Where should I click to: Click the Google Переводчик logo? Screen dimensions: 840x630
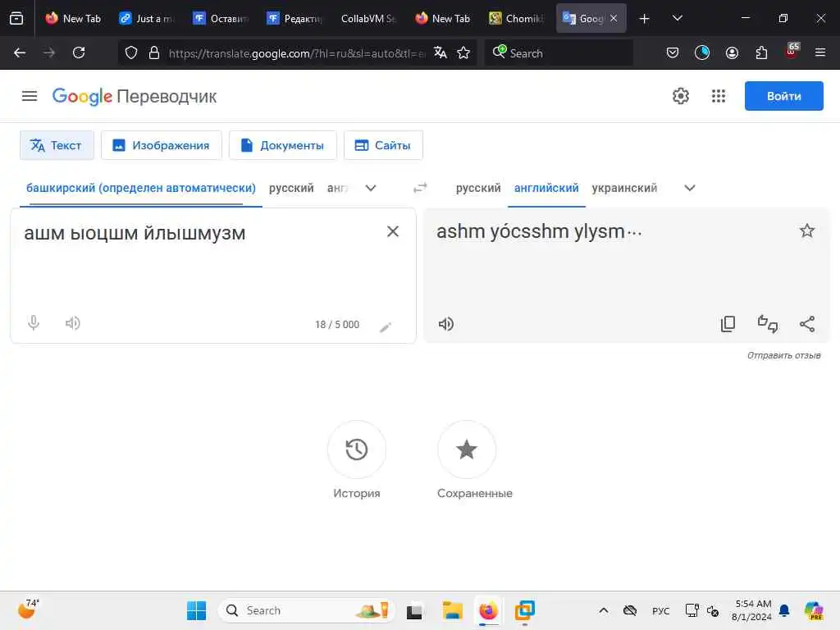coord(134,97)
